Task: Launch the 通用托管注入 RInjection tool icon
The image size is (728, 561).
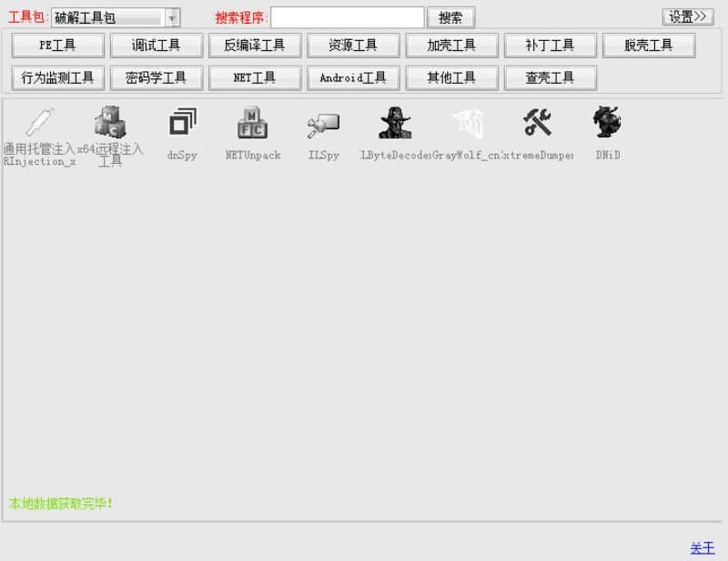Action: (40, 123)
